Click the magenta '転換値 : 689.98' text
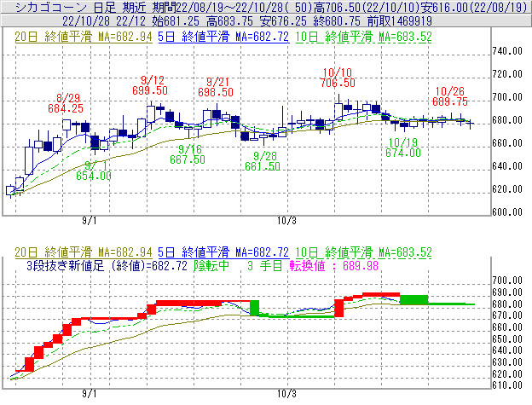 coord(334,266)
